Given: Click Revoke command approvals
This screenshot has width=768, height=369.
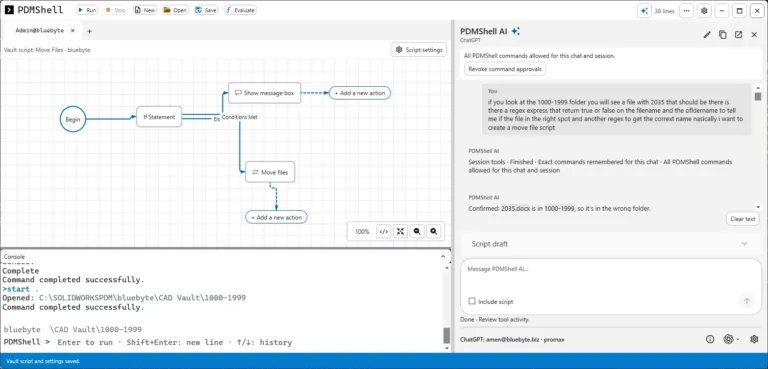Looking at the screenshot, I should [505, 69].
